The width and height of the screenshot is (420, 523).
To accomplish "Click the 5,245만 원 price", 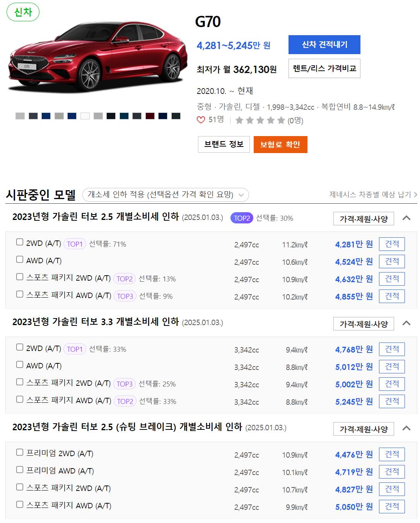I will pyautogui.click(x=354, y=402).
